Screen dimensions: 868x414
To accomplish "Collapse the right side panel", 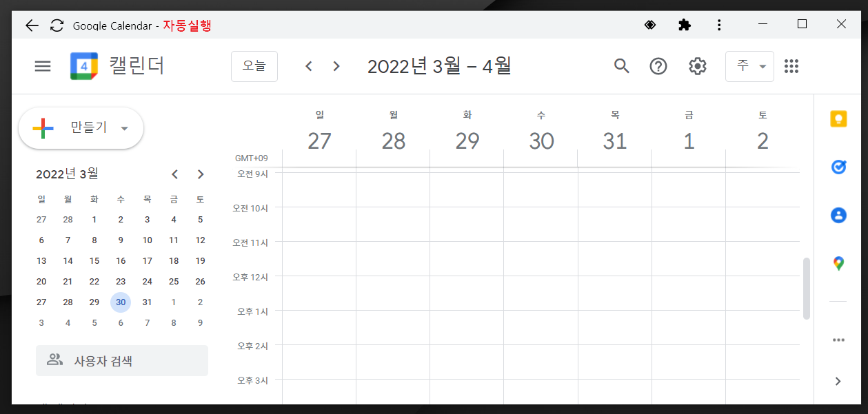I will point(838,381).
